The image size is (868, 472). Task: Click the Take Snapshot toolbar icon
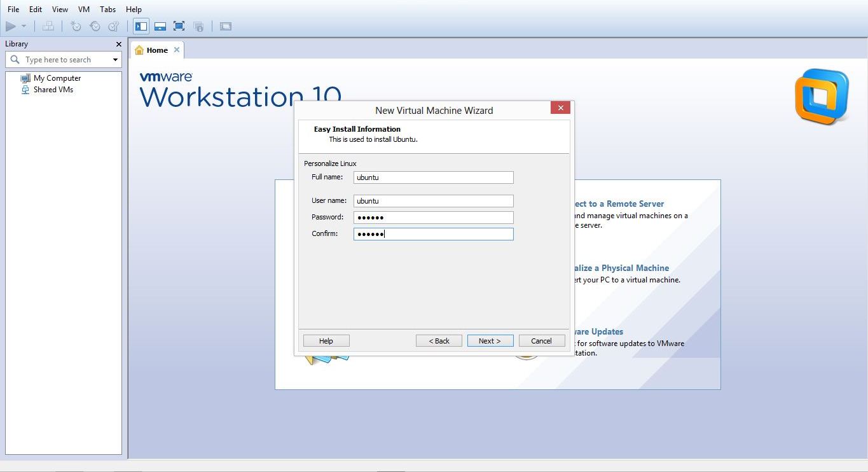[76, 26]
